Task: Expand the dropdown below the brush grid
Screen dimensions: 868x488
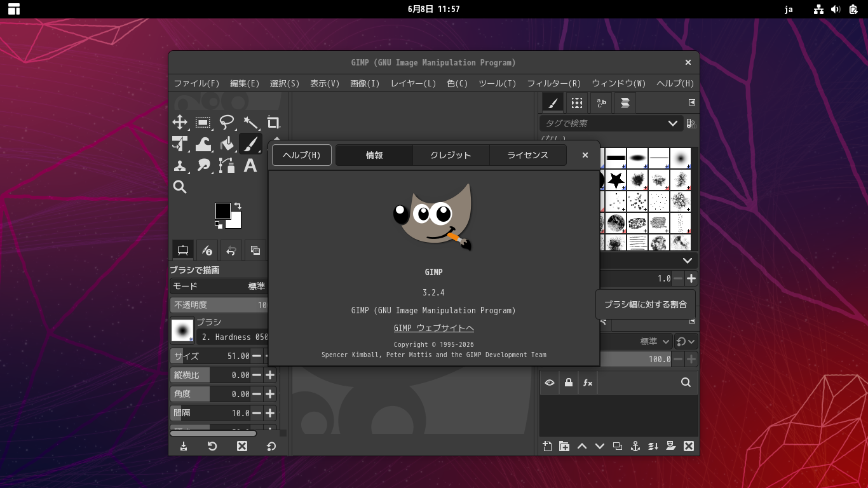Action: click(688, 261)
